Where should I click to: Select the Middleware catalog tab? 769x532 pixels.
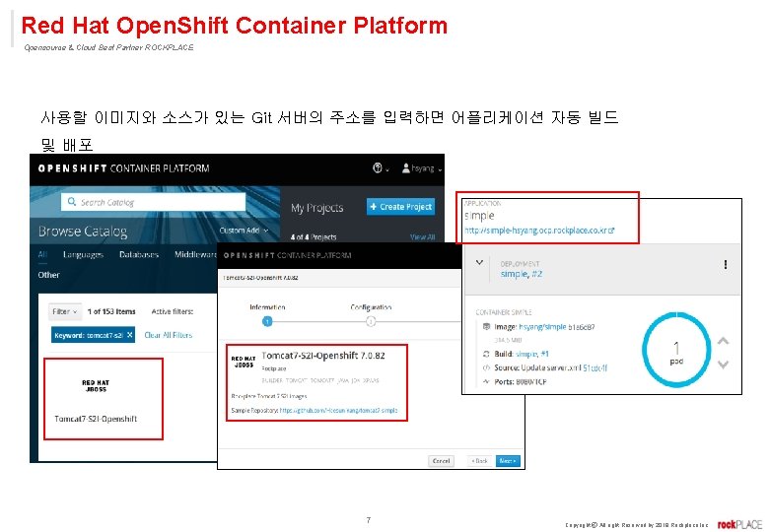click(195, 254)
